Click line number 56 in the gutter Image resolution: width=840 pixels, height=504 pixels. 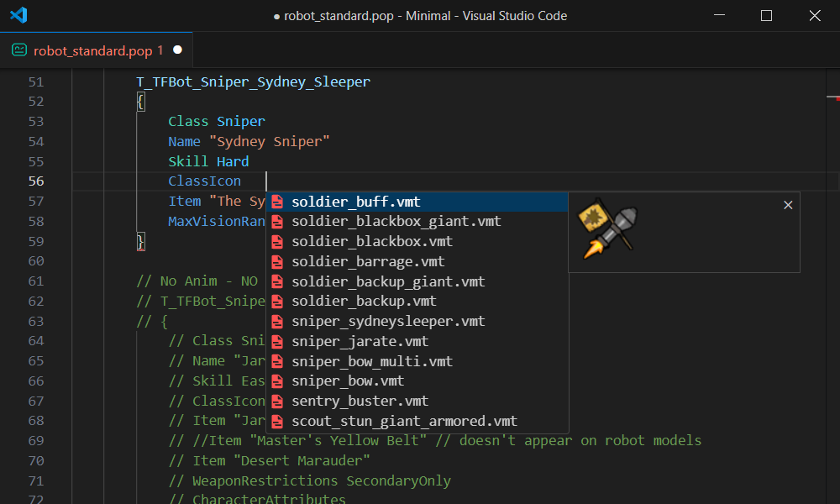point(36,181)
